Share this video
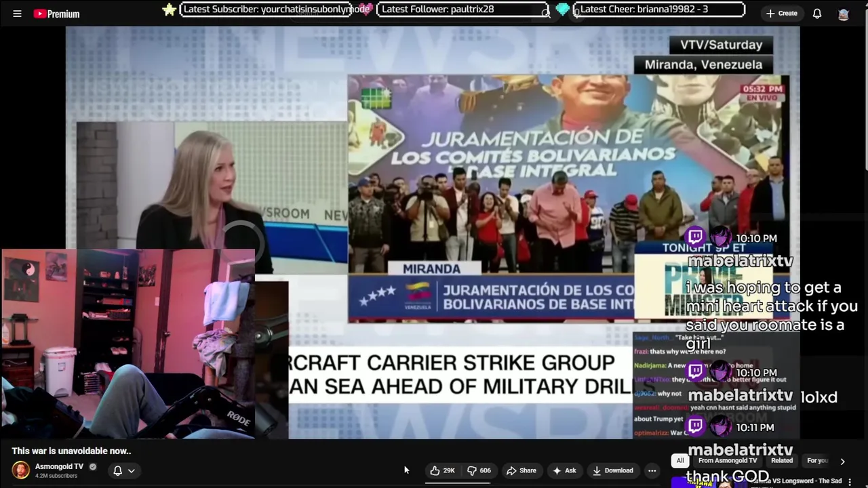 [x=521, y=470]
